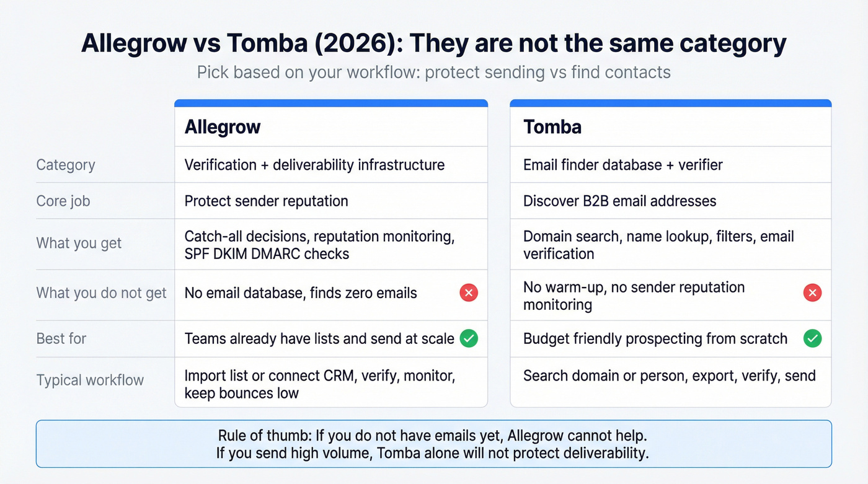The image size is (868, 484).
Task: Click the main Allegrow vs Tomba title
Action: tap(433, 43)
